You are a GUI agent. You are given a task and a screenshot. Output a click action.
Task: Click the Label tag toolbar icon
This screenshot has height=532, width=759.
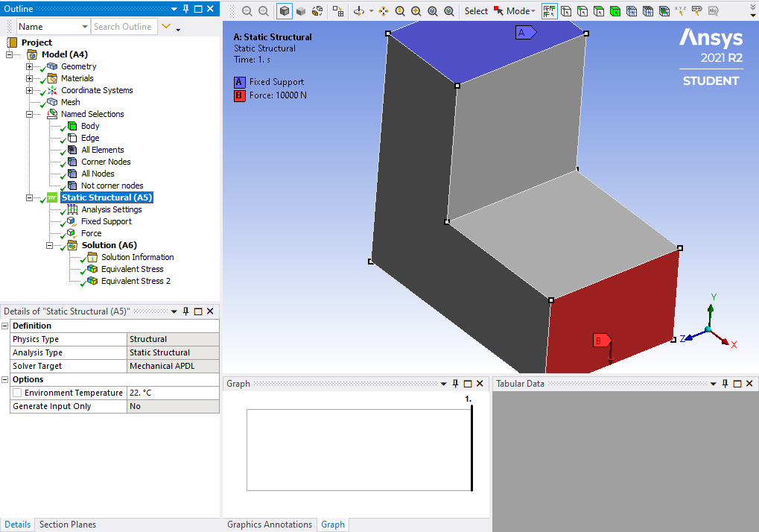pos(697,11)
